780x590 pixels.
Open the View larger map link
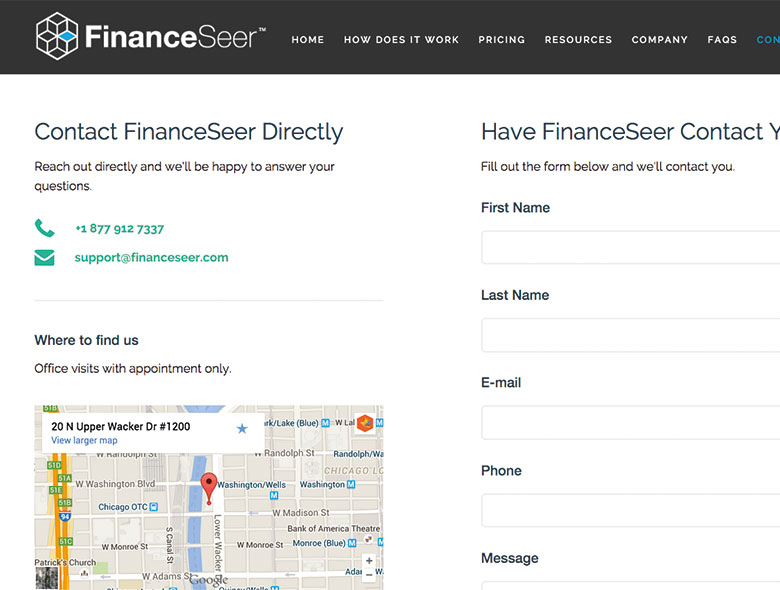point(84,441)
